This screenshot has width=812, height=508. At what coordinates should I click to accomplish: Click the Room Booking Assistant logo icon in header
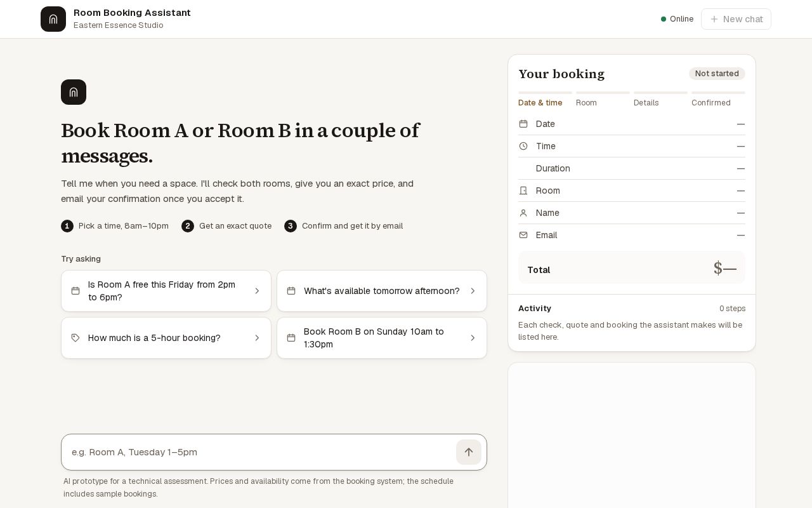click(53, 19)
